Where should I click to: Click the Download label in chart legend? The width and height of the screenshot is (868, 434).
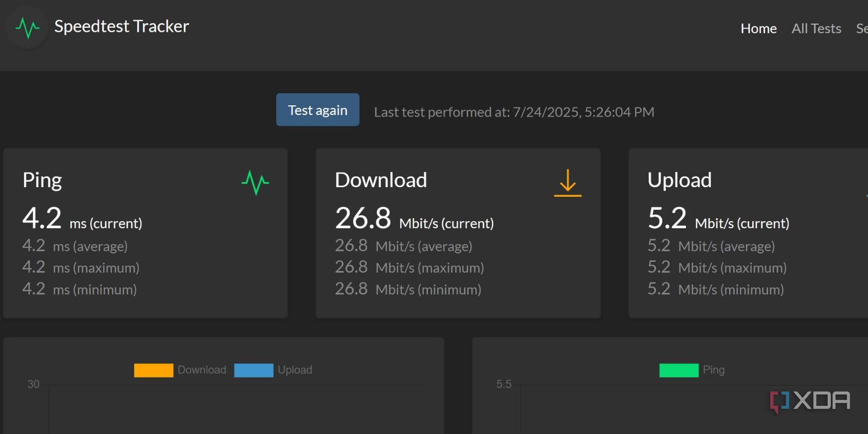202,370
